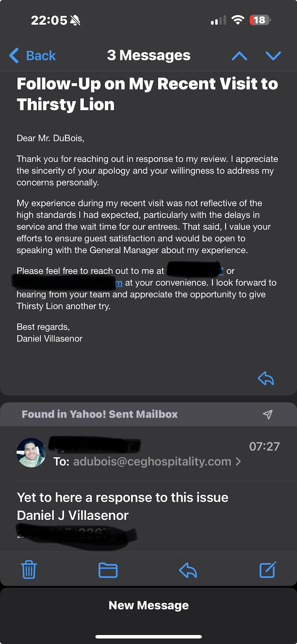The width and height of the screenshot is (297, 644).
Task: Tap reply arrow in bottom toolbar
Action: [x=188, y=570]
